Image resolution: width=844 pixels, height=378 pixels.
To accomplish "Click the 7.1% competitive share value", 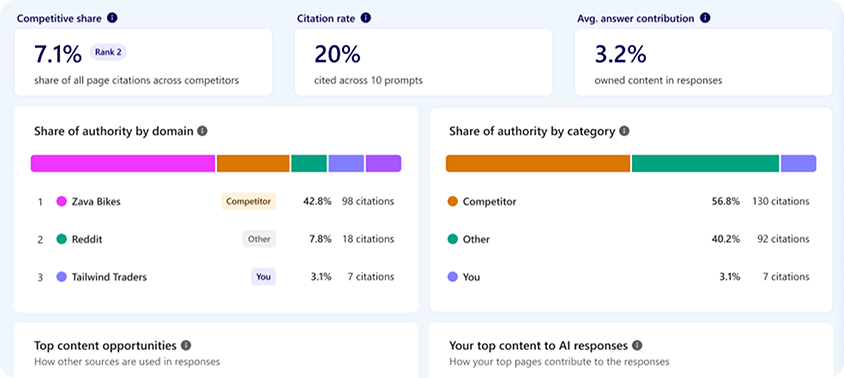I will (58, 53).
